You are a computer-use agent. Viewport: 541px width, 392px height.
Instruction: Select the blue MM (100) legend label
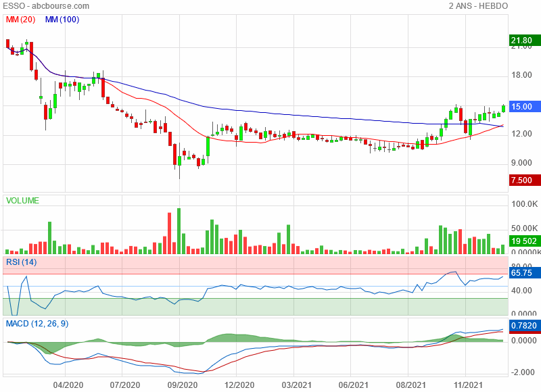62,20
